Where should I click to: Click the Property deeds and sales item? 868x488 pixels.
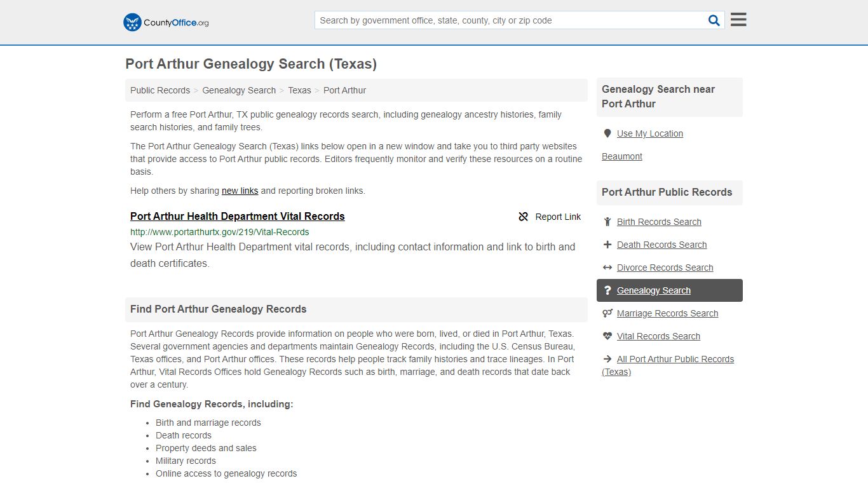[206, 448]
